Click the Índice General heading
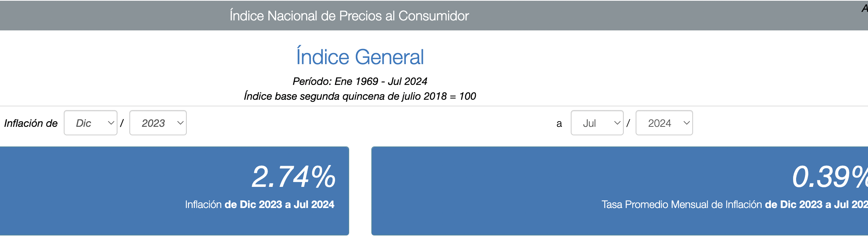Screen dimensions: 868x241 pos(360,57)
